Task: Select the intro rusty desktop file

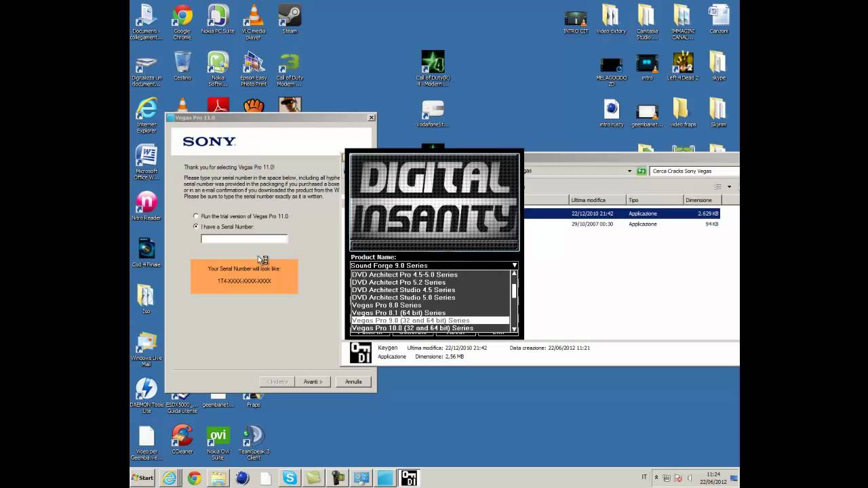Action: pyautogui.click(x=611, y=113)
